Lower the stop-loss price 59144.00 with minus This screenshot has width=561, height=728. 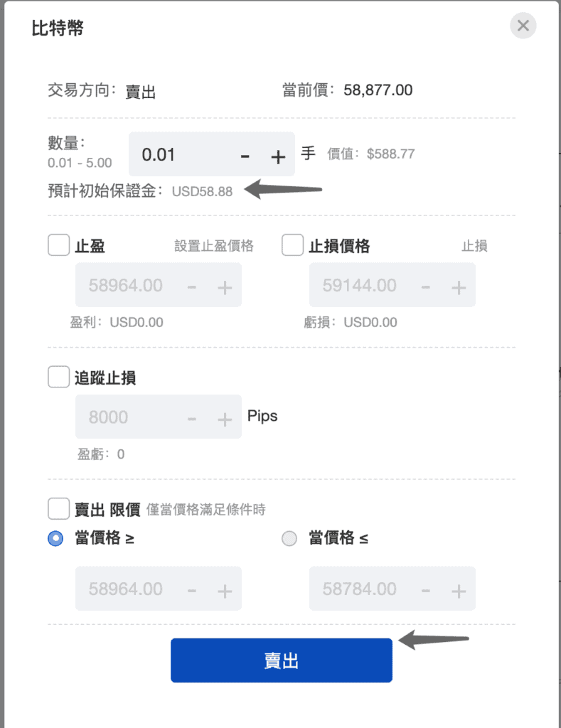coord(425,287)
